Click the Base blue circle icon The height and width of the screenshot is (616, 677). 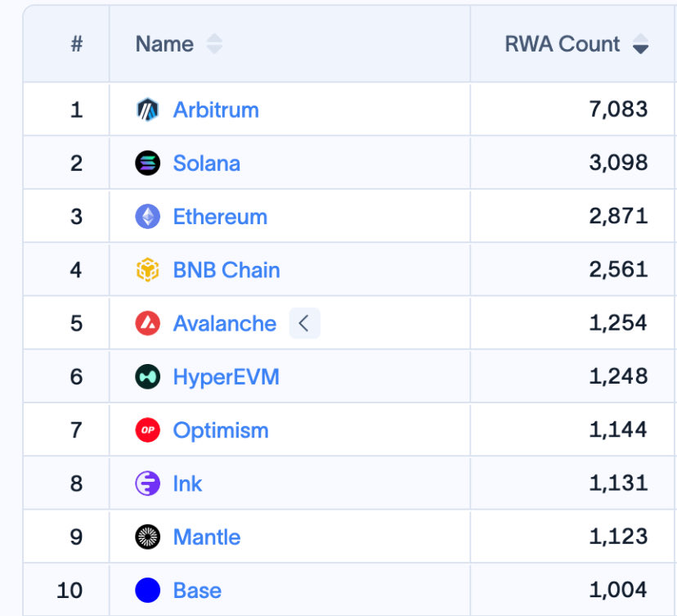[148, 590]
